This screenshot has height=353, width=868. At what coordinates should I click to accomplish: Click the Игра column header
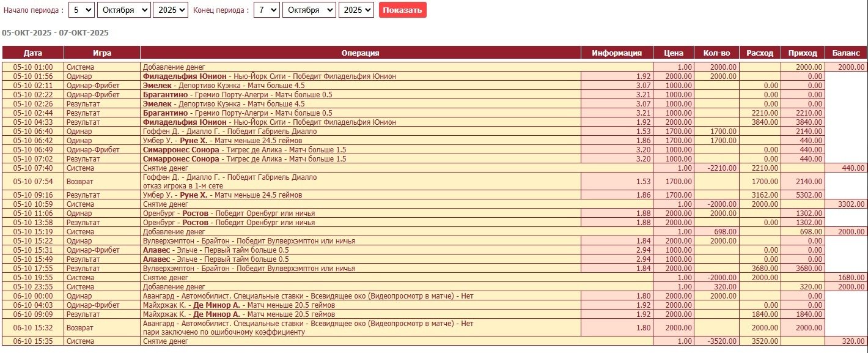click(x=102, y=53)
